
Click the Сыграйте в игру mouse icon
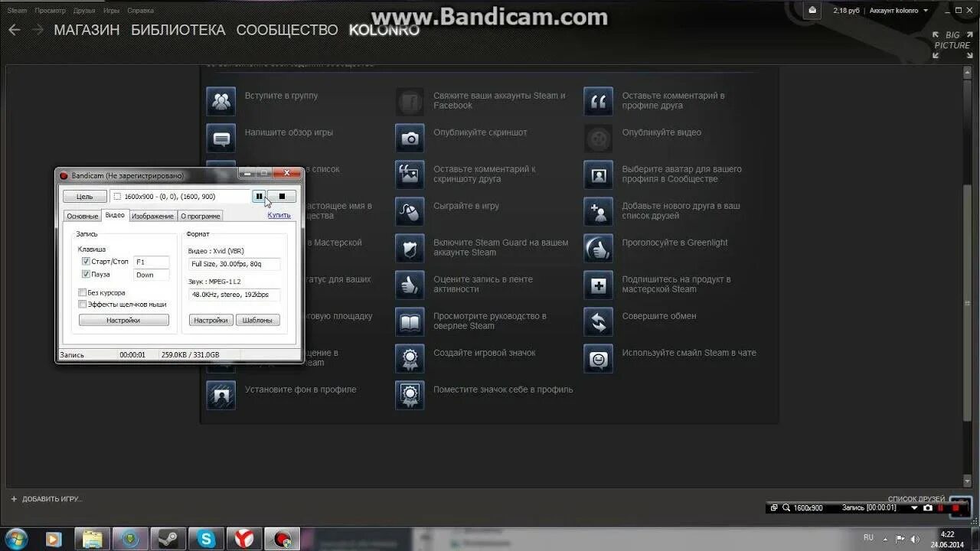[410, 211]
